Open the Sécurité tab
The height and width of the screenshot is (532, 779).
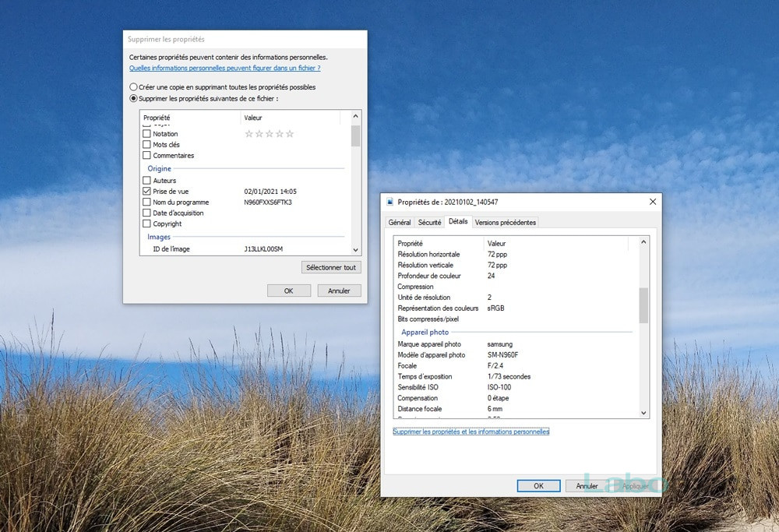429,223
